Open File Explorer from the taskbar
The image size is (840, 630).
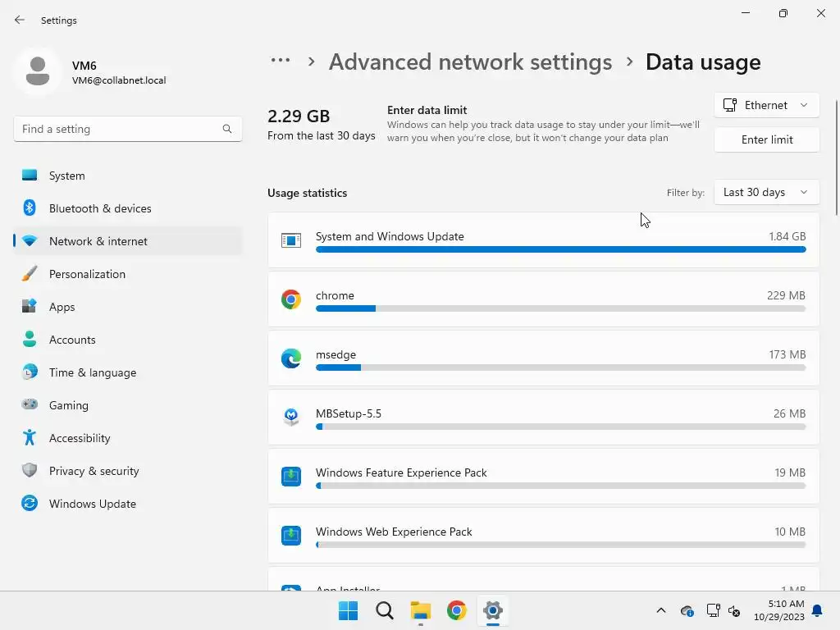click(421, 610)
